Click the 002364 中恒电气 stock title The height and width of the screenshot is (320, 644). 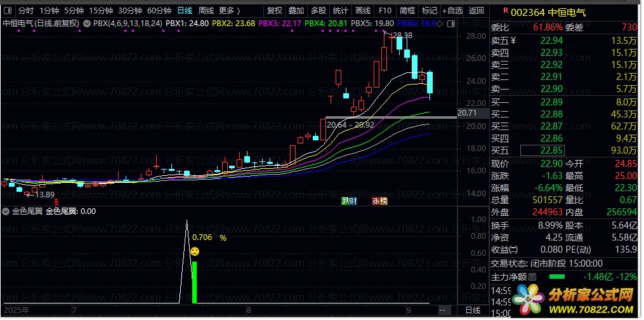coord(548,13)
